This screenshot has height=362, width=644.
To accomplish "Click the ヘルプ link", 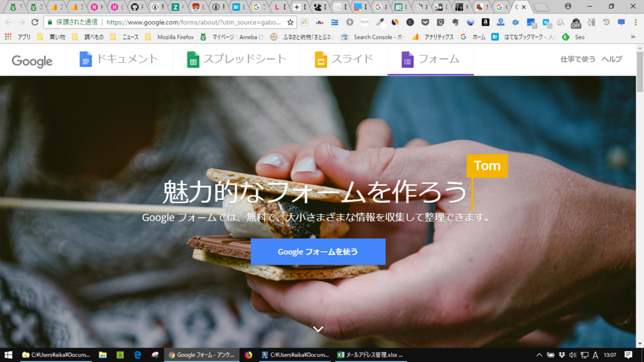I will 612,60.
